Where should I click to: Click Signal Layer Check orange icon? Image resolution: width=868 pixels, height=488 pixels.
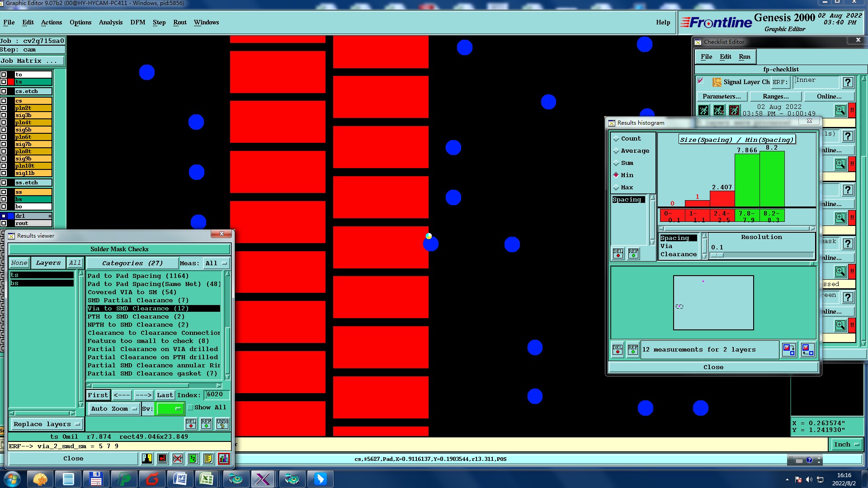(x=717, y=82)
